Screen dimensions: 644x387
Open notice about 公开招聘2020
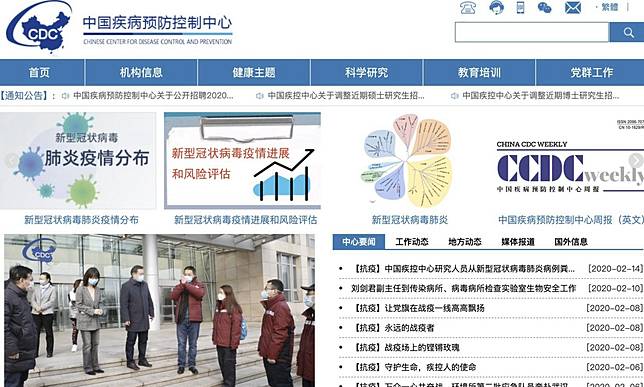click(x=153, y=96)
